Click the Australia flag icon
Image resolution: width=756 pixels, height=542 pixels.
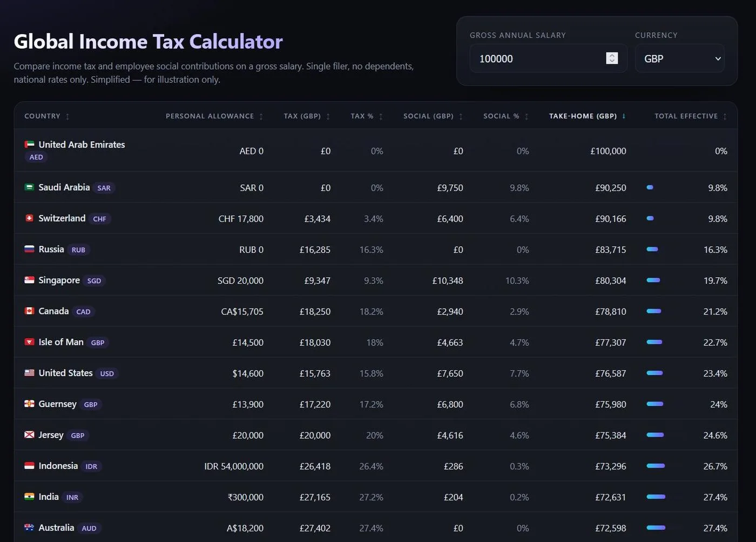[x=29, y=527]
